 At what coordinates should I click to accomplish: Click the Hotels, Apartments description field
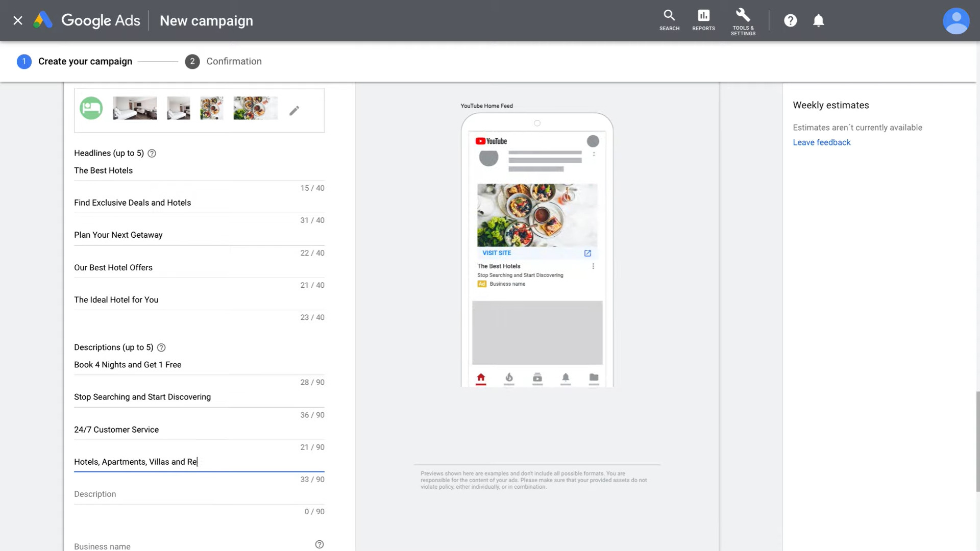(199, 462)
